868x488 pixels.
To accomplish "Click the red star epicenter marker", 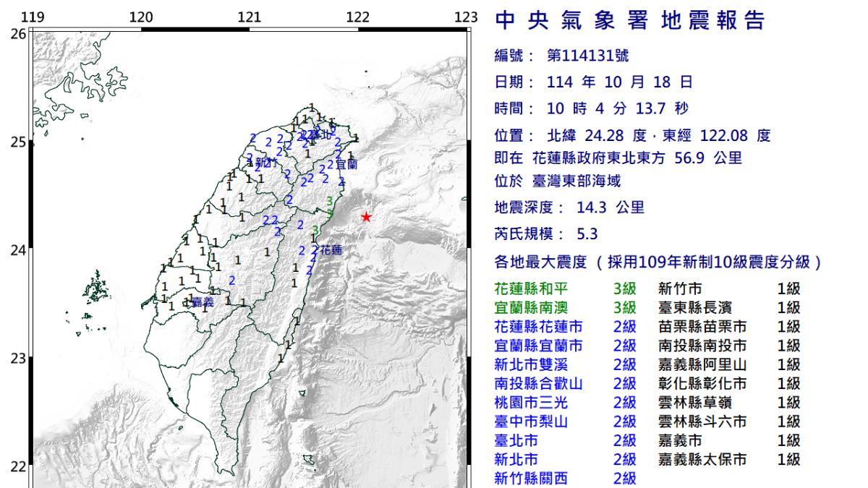I will pyautogui.click(x=366, y=217).
